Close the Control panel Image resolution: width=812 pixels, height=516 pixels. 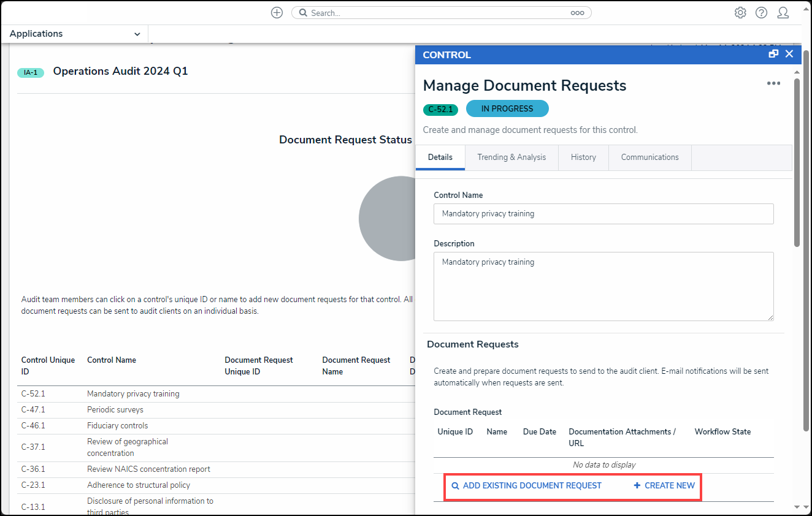click(x=789, y=54)
